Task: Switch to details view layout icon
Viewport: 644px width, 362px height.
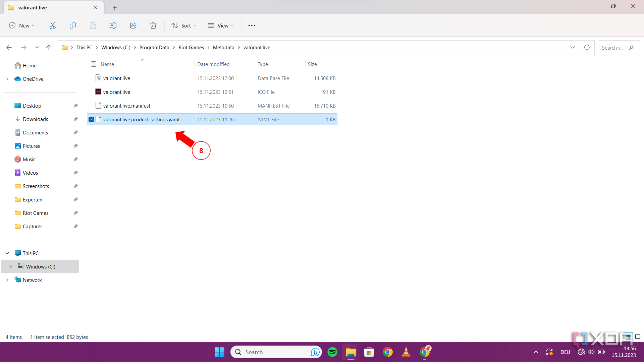Action: (x=628, y=337)
